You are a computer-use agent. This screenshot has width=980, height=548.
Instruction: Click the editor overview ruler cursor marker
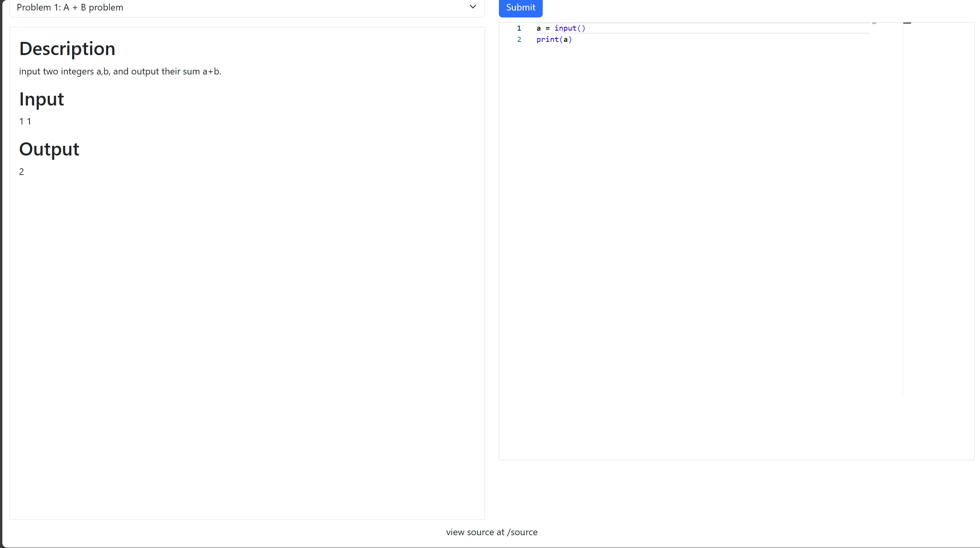pyautogui.click(x=907, y=23)
